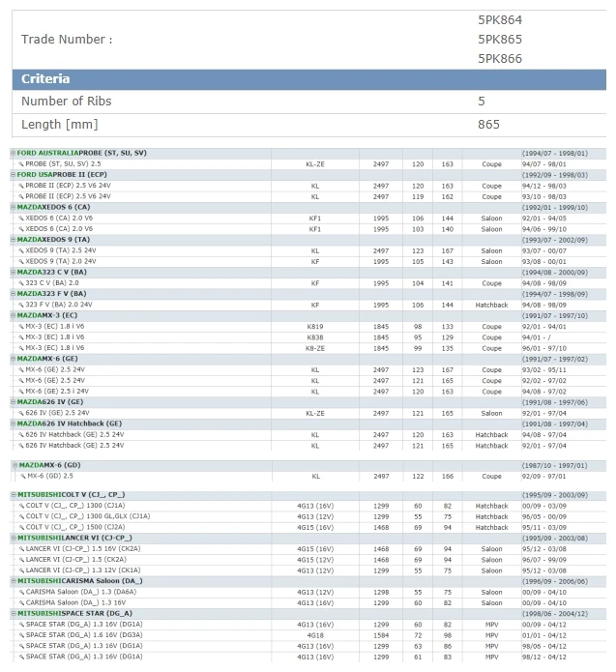
Task: Click magnifier icon next to 323 C V (BA) 2.0
Action: (21, 283)
